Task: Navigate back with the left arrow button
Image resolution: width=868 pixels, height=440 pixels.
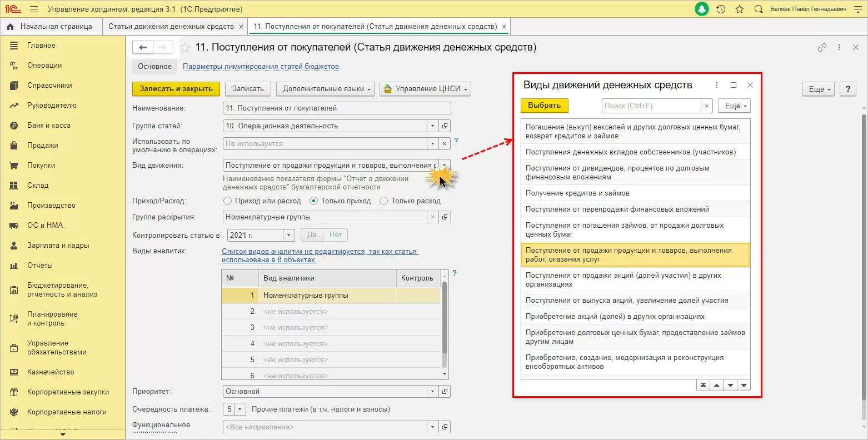Action: [x=143, y=48]
